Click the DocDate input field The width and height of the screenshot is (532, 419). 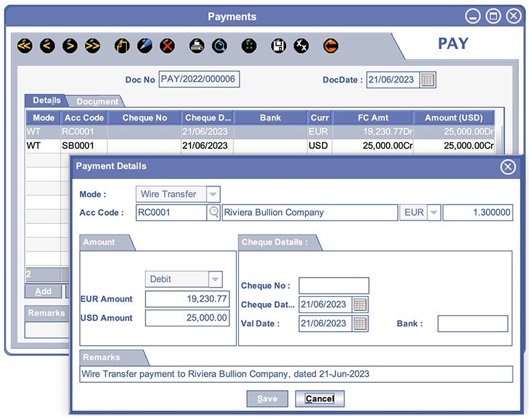393,80
